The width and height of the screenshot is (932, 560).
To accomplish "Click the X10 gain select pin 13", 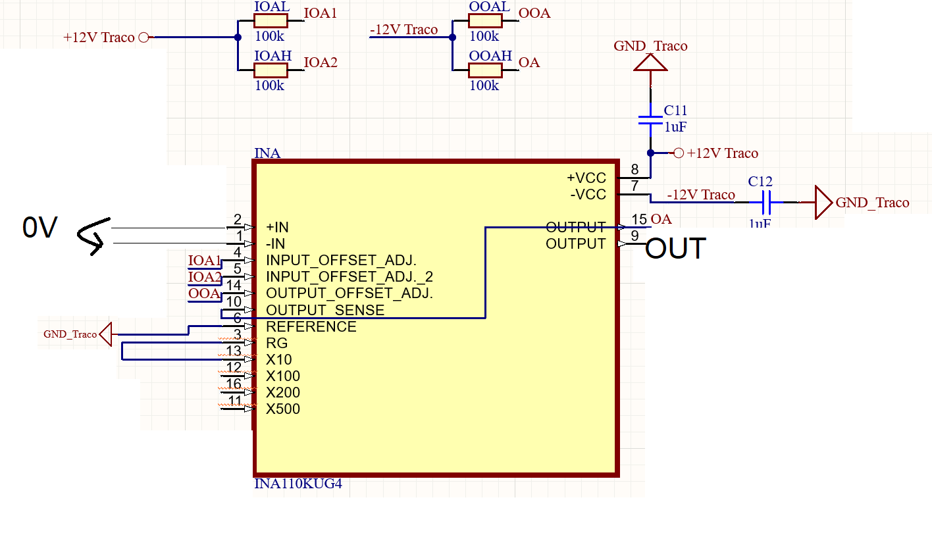I will click(x=247, y=359).
